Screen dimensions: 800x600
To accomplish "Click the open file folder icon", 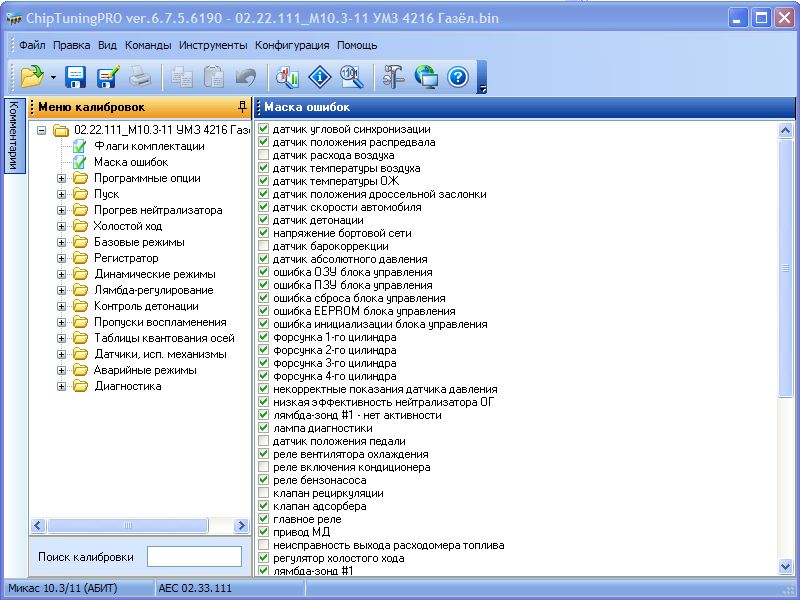I will tap(32, 77).
